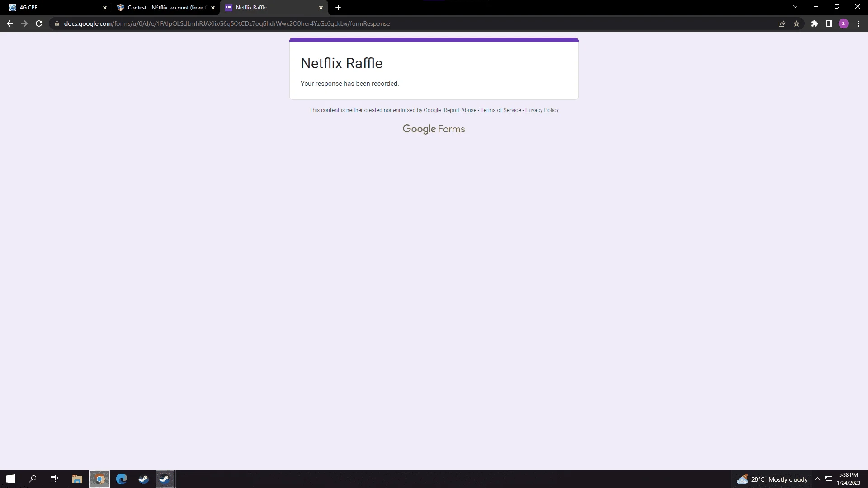Screen dimensions: 868x488
Task: Expand the tab search dropdown
Action: click(795, 7)
